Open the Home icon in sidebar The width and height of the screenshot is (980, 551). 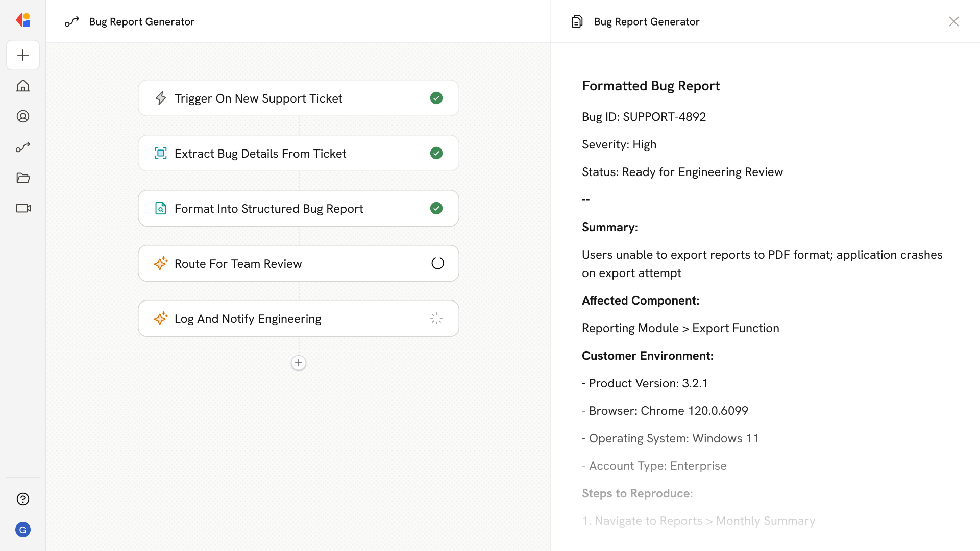(x=23, y=86)
